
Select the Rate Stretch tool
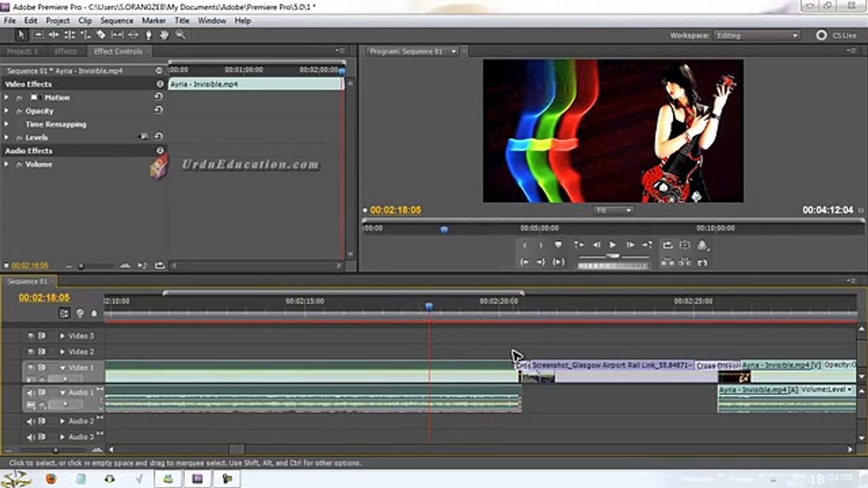click(85, 35)
